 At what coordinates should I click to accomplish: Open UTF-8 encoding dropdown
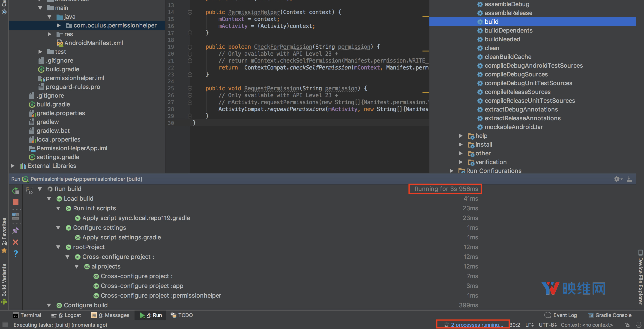point(547,325)
